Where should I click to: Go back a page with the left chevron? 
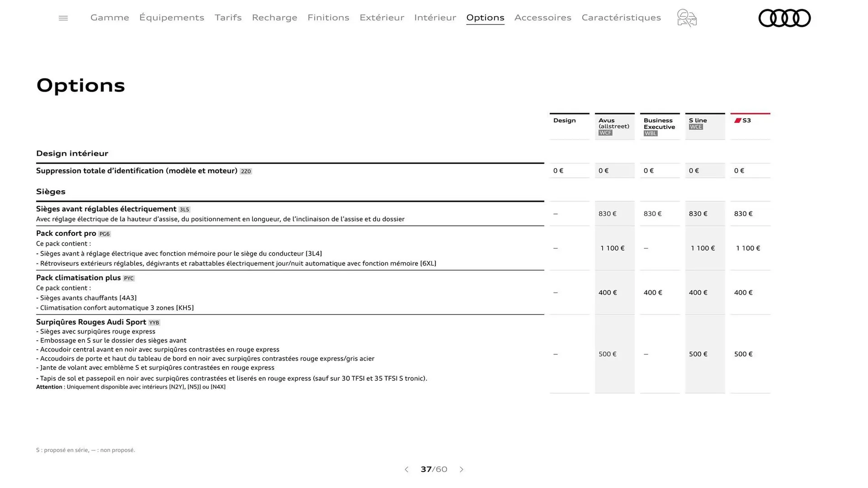pyautogui.click(x=406, y=469)
